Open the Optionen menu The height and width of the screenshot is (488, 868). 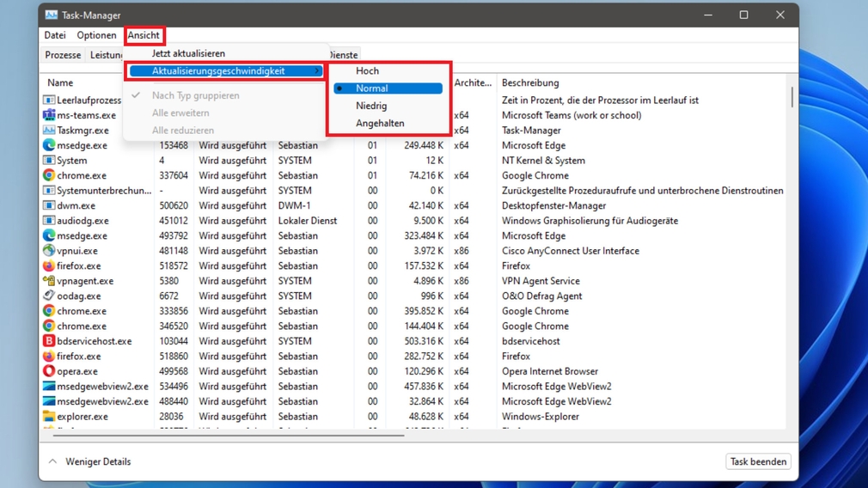(96, 35)
